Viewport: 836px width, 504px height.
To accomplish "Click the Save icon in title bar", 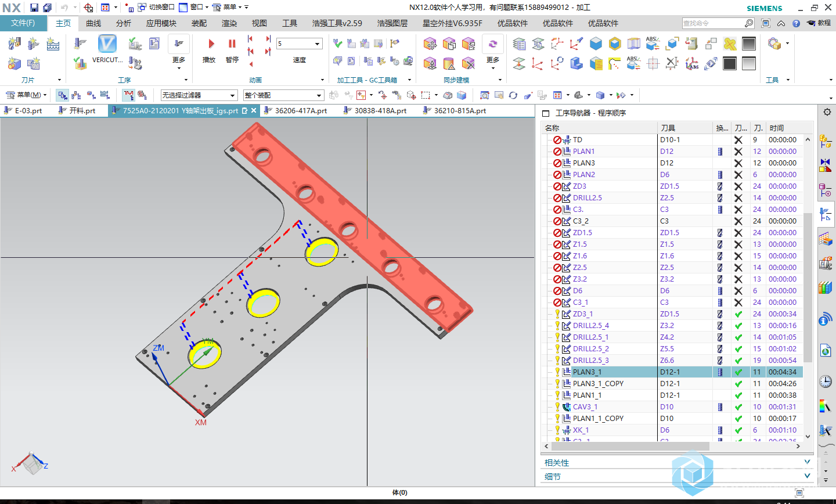I will point(34,8).
